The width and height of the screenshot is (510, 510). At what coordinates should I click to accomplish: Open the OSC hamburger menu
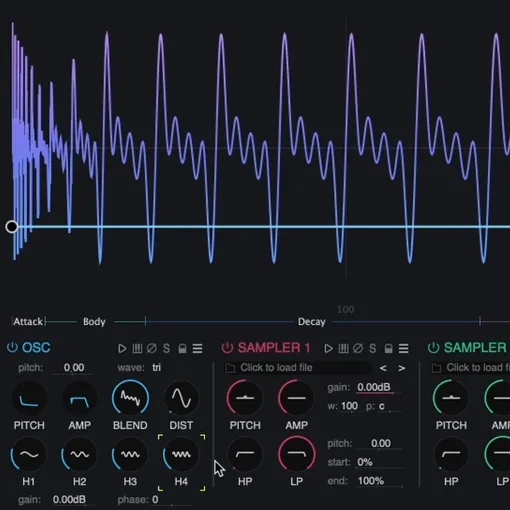tap(197, 348)
